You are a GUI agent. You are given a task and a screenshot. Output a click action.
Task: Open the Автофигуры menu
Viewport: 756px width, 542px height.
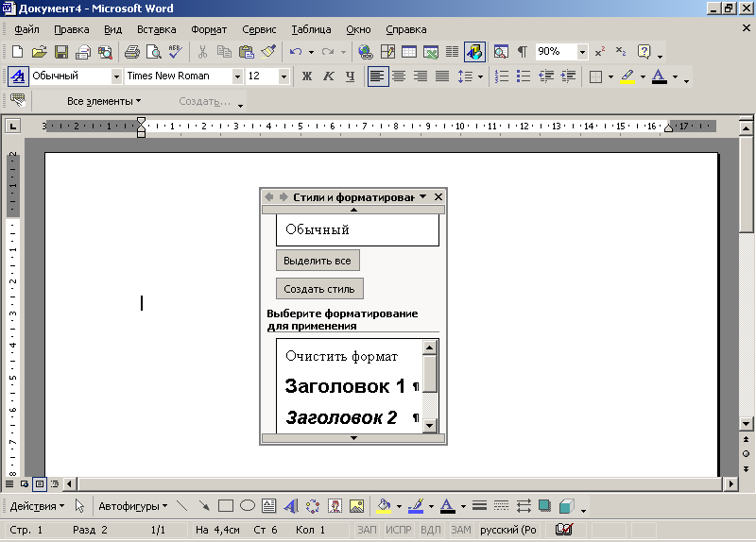click(133, 506)
